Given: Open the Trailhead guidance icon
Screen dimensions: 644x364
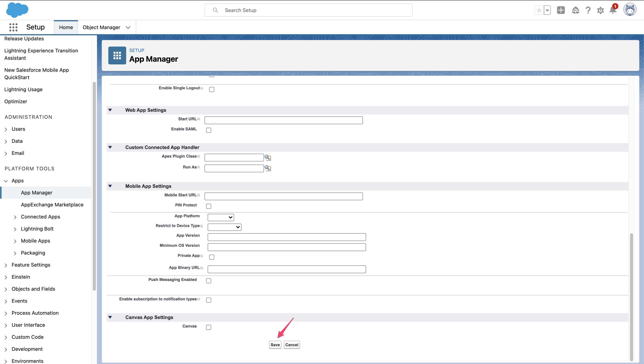Looking at the screenshot, I should pos(575,10).
